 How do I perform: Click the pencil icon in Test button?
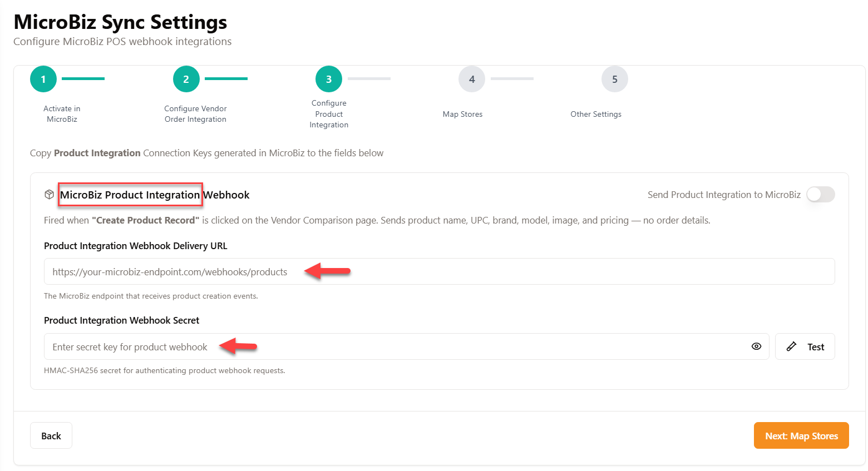(x=791, y=346)
